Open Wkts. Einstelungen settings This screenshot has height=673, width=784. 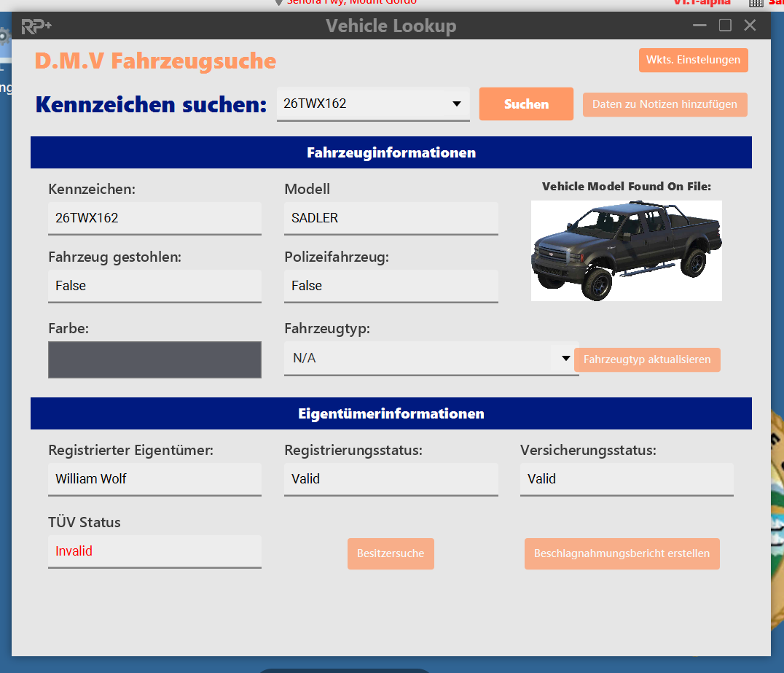click(693, 60)
